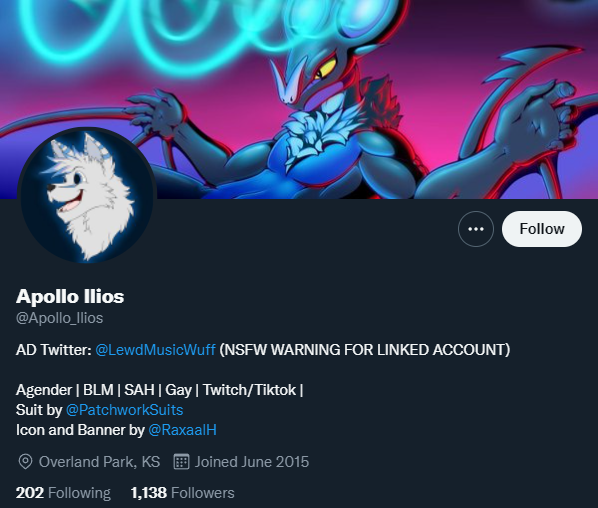Click the 'Suit by' bio text
This screenshot has height=508, width=598.
pos(39,410)
